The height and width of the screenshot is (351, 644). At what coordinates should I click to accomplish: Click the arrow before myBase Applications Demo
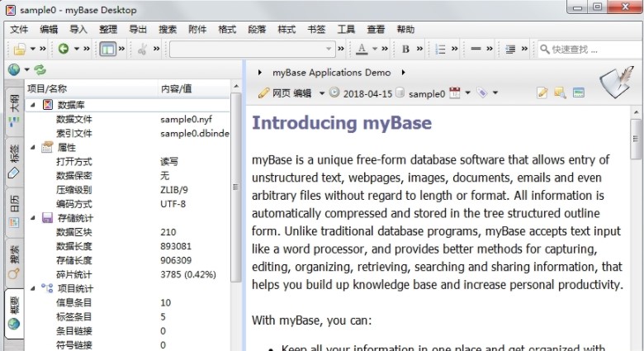[259, 73]
